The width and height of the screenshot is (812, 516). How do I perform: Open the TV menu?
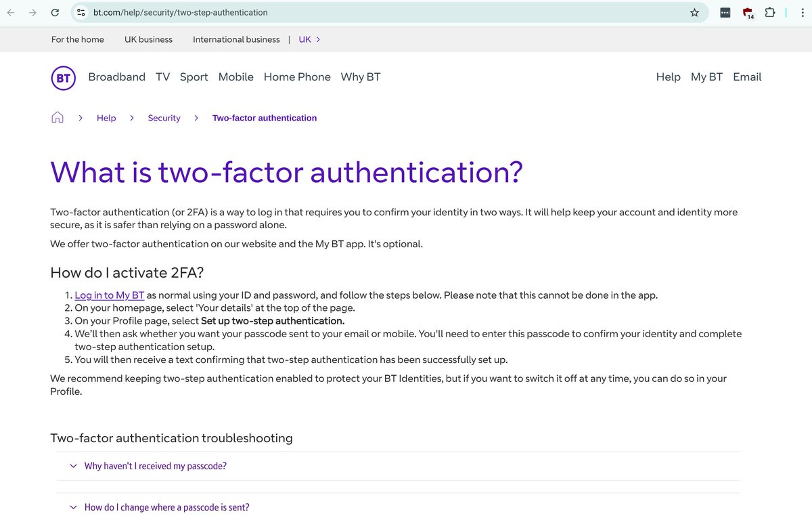162,77
